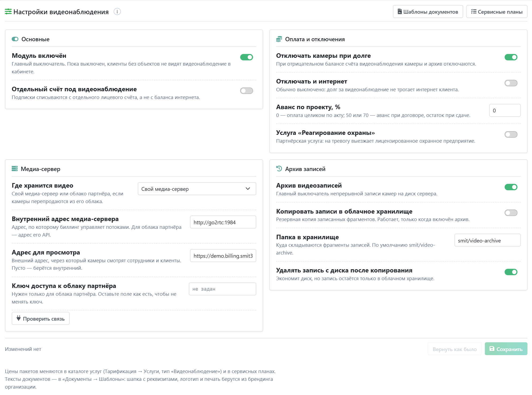532x395 pixels.
Task: Click the sliders icon by Настройки видеонаблюдения
Action: 8,12
